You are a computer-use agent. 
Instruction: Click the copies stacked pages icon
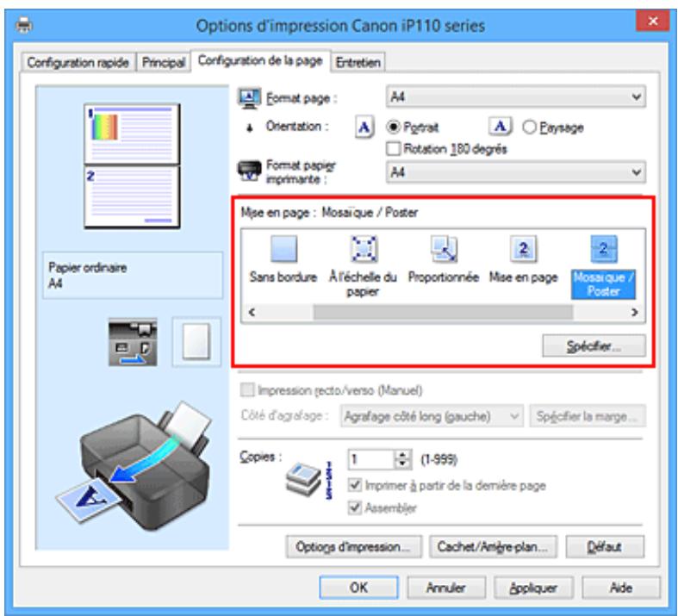(x=303, y=479)
